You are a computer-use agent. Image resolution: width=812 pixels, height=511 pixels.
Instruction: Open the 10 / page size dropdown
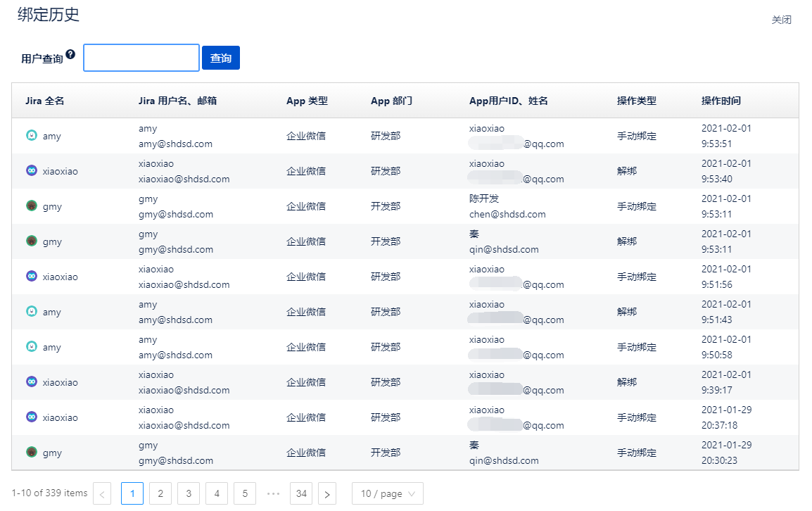click(x=387, y=494)
